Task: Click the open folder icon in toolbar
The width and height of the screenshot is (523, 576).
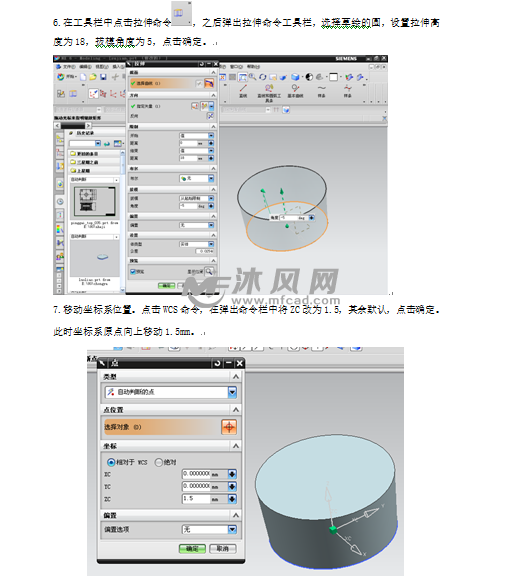Action: click(93, 77)
